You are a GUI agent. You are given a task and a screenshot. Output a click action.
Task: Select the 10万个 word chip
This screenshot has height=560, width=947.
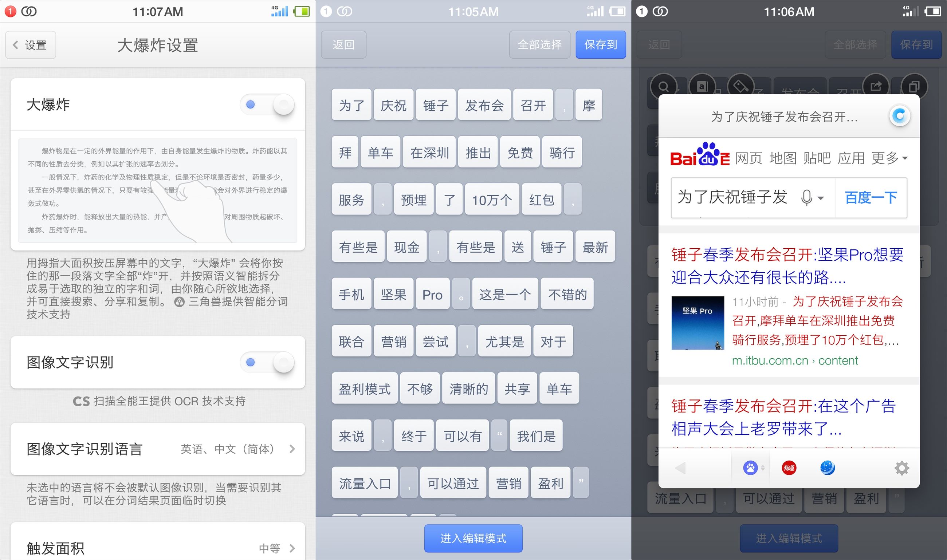[492, 199]
